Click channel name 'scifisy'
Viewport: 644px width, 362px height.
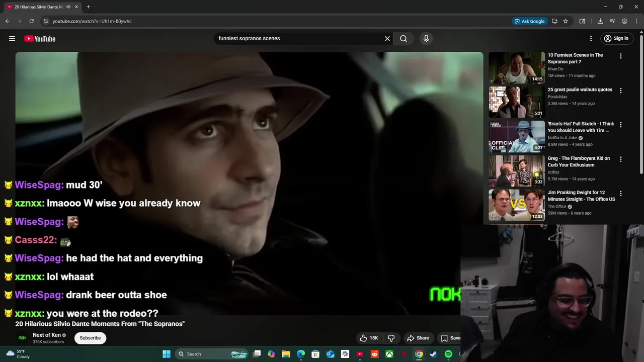tap(553, 172)
